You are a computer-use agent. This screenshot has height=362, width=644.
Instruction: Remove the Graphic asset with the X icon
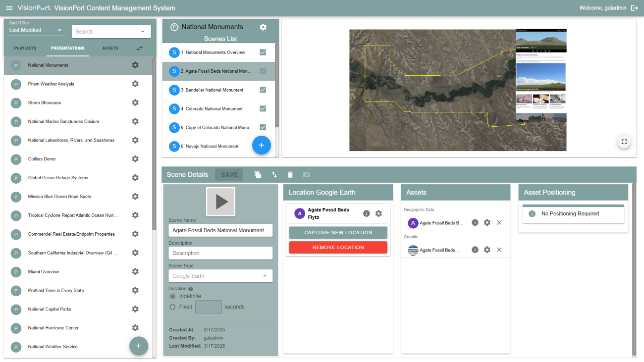[x=499, y=250]
